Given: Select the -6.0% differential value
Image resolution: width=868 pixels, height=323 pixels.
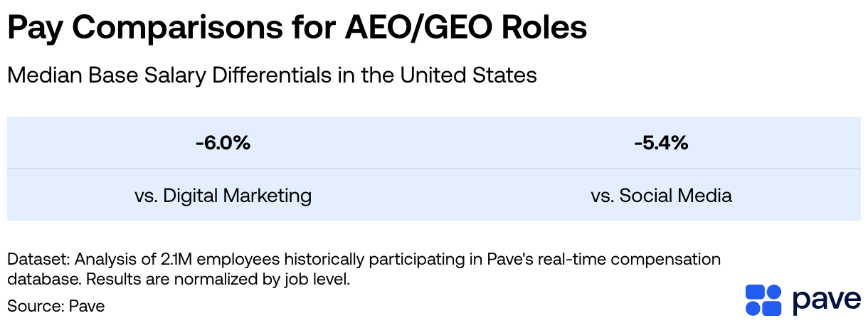Looking at the screenshot, I should (x=223, y=143).
